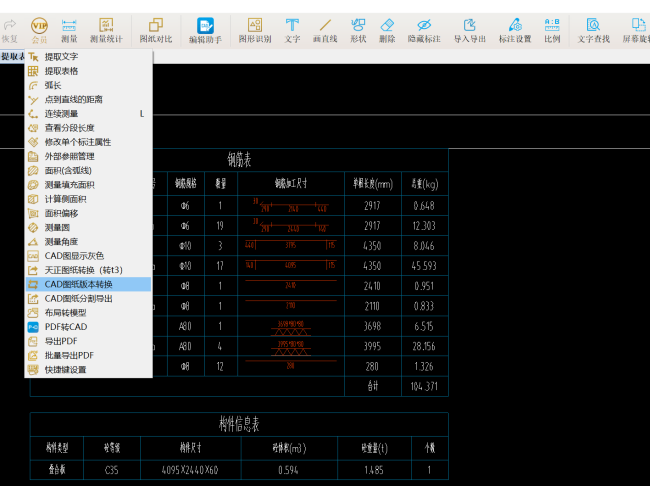Select 点到直线的距离 menu item

pos(88,100)
